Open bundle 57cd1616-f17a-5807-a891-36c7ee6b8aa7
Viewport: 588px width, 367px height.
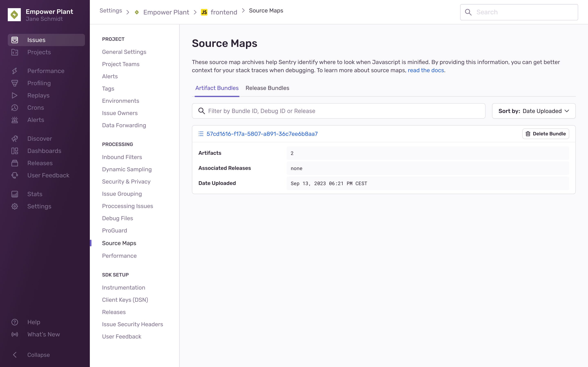262,134
